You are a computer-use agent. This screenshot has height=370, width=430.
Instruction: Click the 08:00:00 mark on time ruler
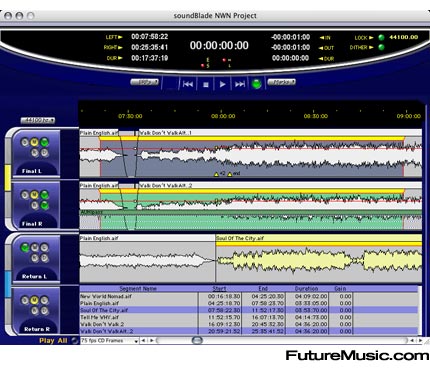click(x=223, y=116)
